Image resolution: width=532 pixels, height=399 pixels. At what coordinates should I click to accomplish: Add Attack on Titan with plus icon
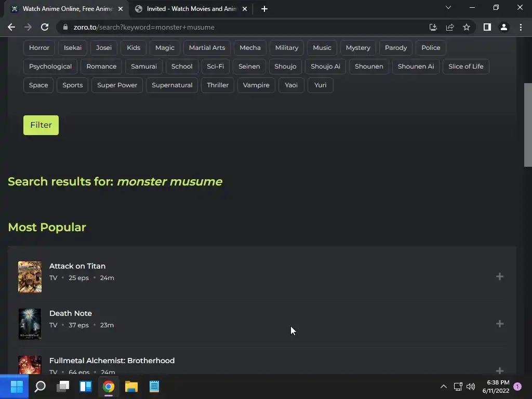coord(499,276)
